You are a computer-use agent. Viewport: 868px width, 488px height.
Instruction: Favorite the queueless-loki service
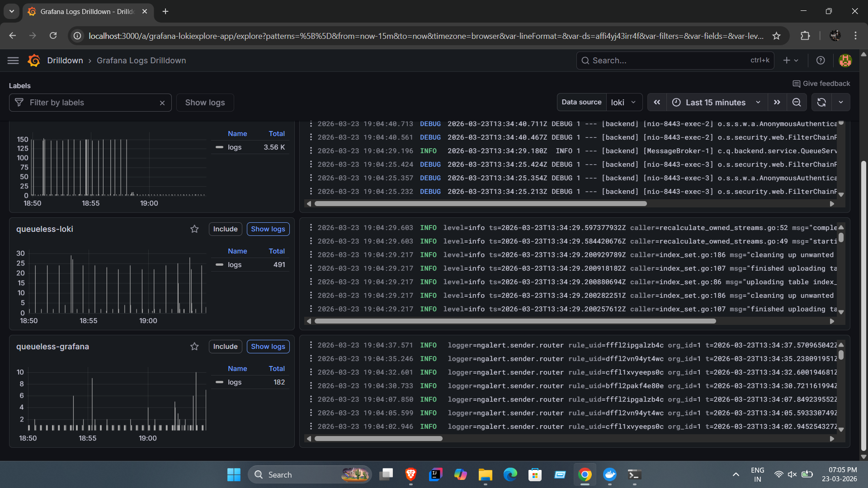(x=194, y=229)
